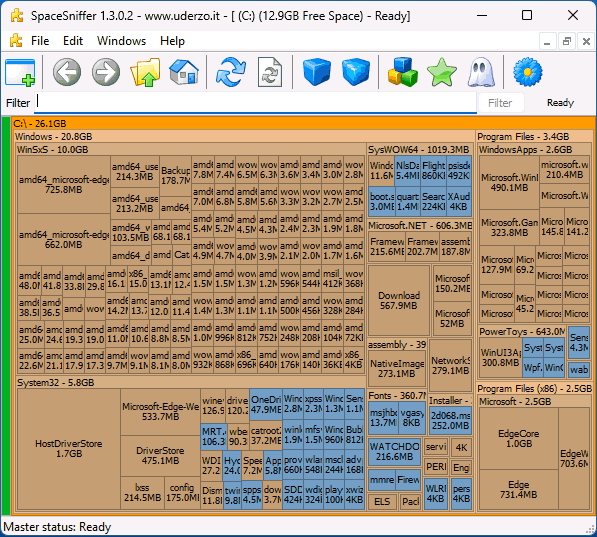Screen dimensions: 597x537
Task: Select the Microsoft.Win 490.1MB block
Action: tap(509, 182)
